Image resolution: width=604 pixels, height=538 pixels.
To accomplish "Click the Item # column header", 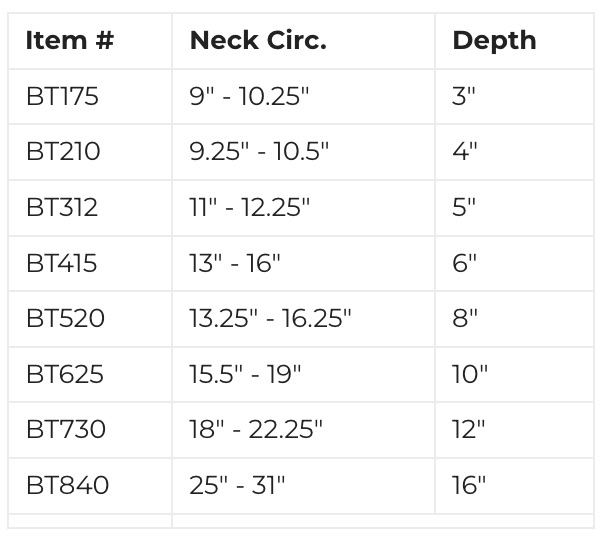I will (70, 41).
